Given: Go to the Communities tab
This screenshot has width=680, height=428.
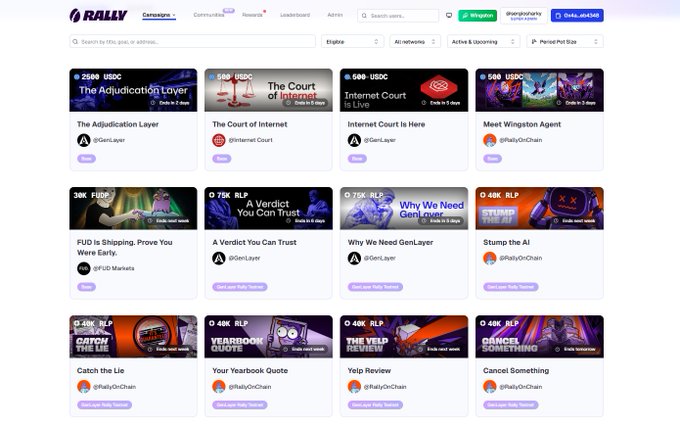Looking at the screenshot, I should pos(209,15).
